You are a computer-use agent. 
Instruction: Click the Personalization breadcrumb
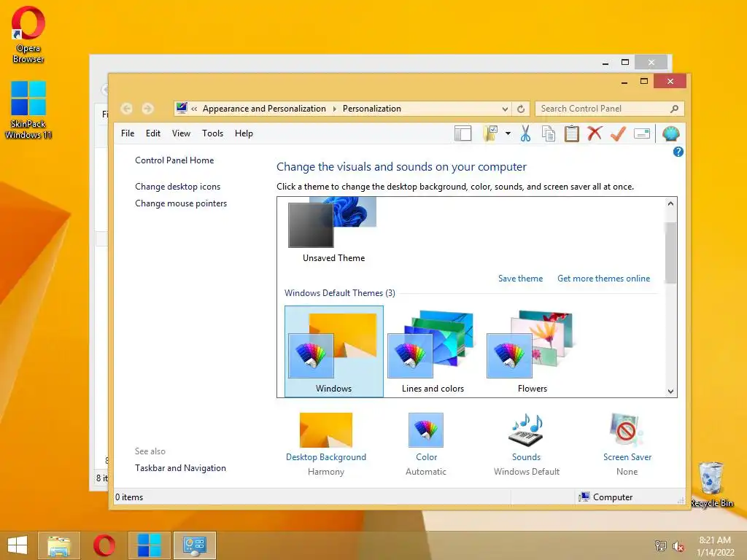coord(371,109)
